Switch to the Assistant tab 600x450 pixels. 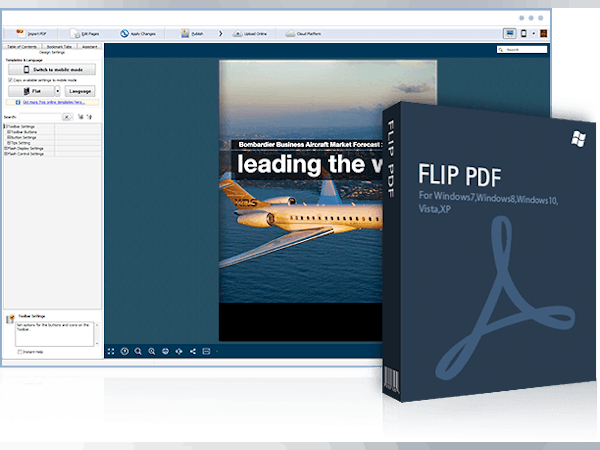point(90,46)
